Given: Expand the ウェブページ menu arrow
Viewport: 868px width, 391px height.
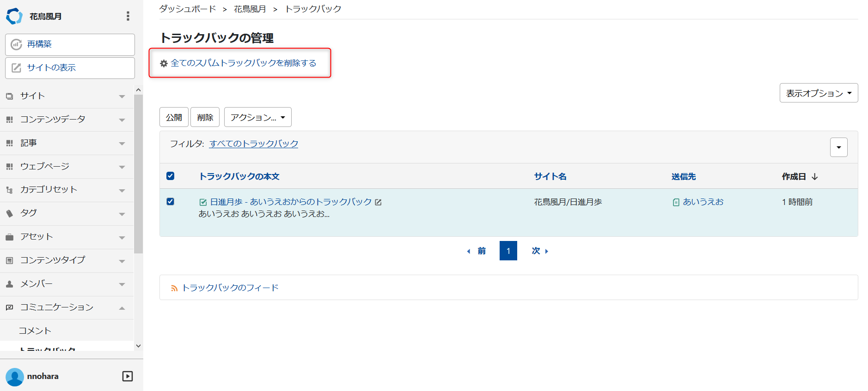Looking at the screenshot, I should pyautogui.click(x=122, y=167).
